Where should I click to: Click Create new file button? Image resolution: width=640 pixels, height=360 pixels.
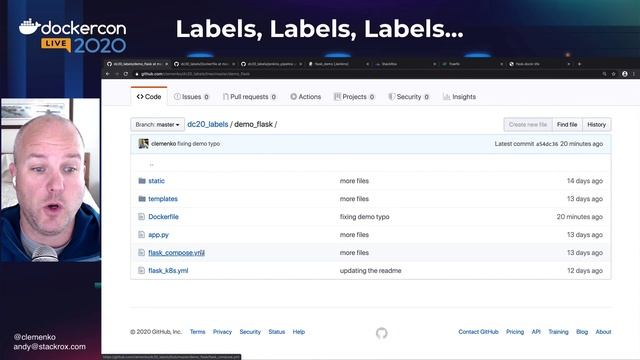pyautogui.click(x=528, y=124)
